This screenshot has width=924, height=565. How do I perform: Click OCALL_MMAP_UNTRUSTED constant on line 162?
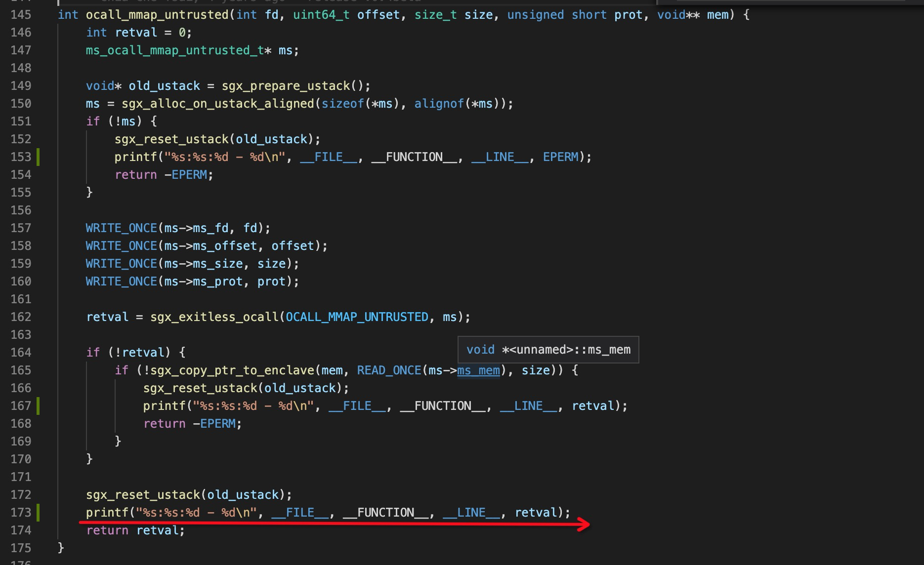click(x=357, y=317)
